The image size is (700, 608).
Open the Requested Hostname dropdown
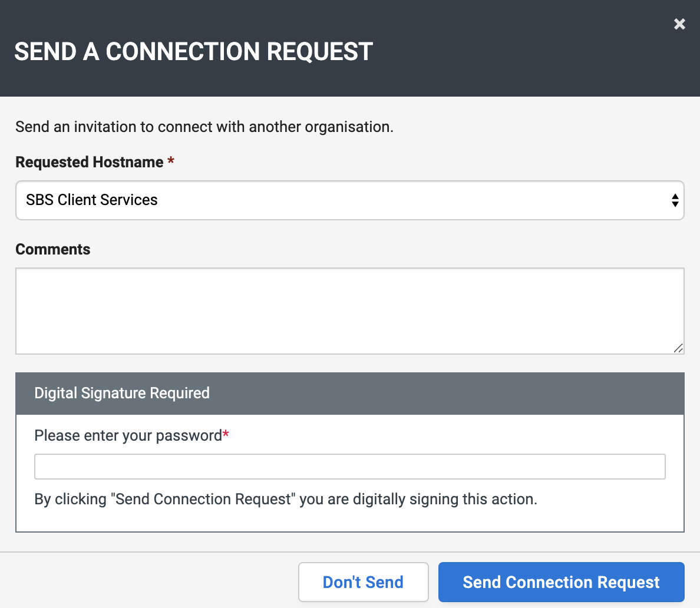coord(349,200)
